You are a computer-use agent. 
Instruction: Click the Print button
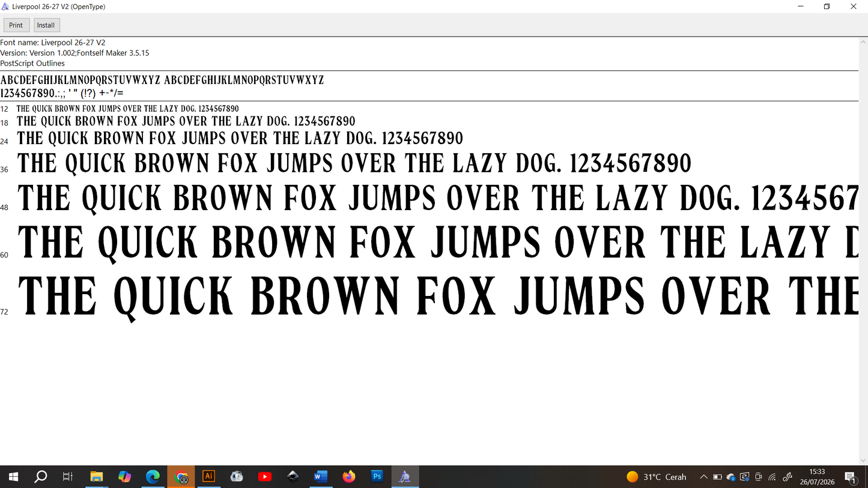coord(16,25)
